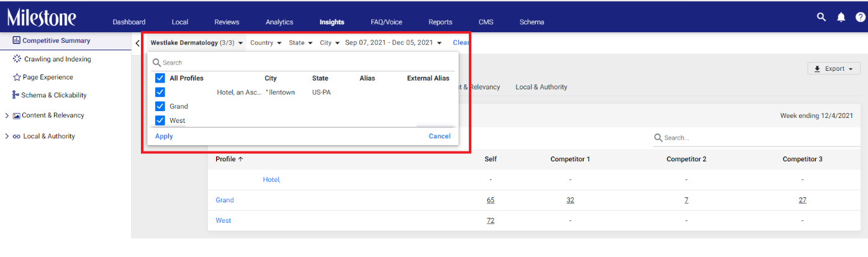The height and width of the screenshot is (257, 868).
Task: Open the Export dropdown button
Action: pyautogui.click(x=834, y=68)
